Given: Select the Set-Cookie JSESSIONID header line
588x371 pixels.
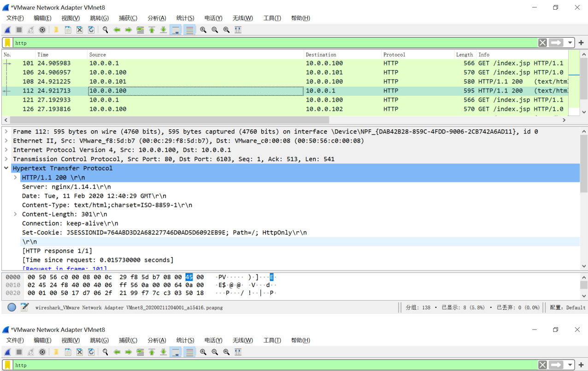Looking at the screenshot, I should tap(165, 233).
